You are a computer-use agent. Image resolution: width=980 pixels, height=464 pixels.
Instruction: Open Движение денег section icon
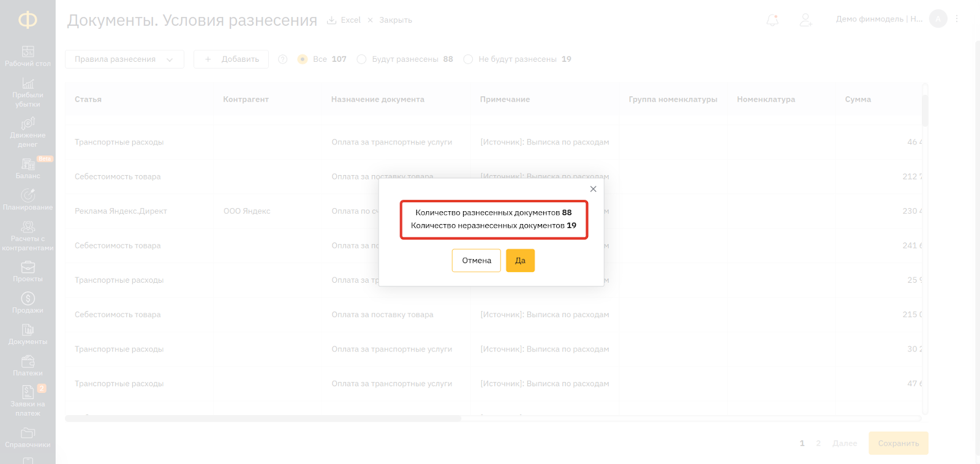(28, 124)
